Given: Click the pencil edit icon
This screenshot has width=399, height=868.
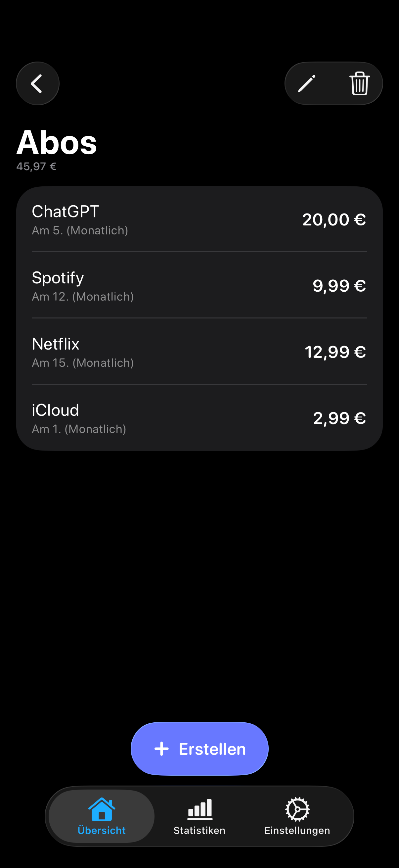Looking at the screenshot, I should (307, 83).
